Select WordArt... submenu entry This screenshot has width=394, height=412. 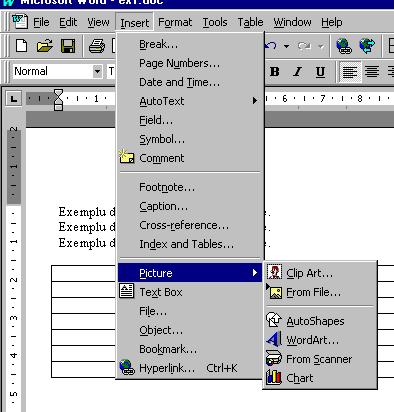pos(320,340)
